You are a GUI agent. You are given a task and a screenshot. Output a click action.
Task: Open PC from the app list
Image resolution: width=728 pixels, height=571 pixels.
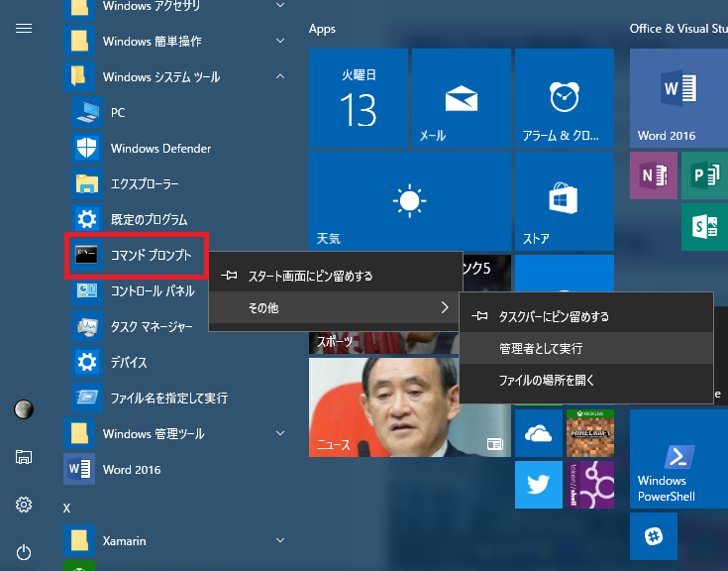pyautogui.click(x=180, y=112)
